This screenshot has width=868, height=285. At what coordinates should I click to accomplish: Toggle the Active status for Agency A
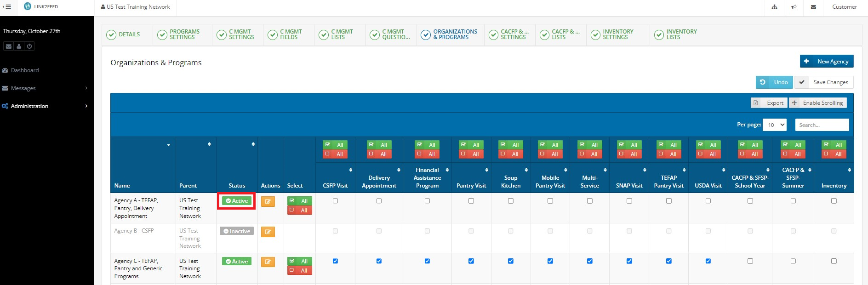[x=237, y=201]
